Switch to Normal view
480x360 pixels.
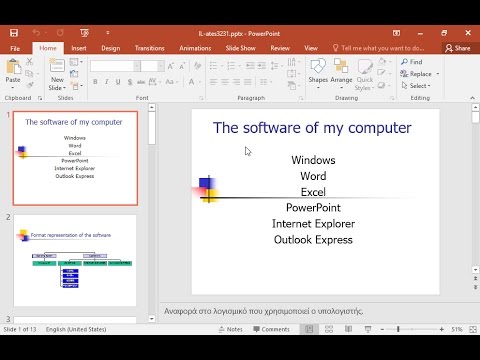(x=309, y=329)
